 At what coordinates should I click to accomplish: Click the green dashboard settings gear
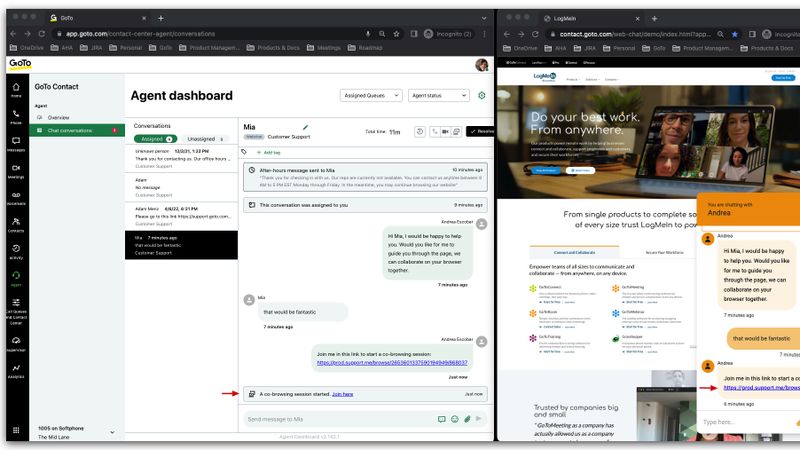tap(482, 95)
